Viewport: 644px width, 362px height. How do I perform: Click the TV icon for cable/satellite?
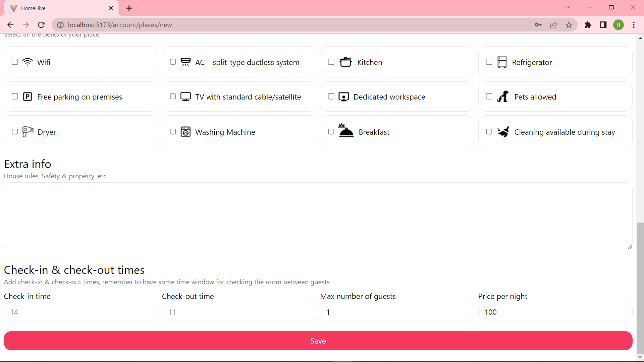point(185,97)
